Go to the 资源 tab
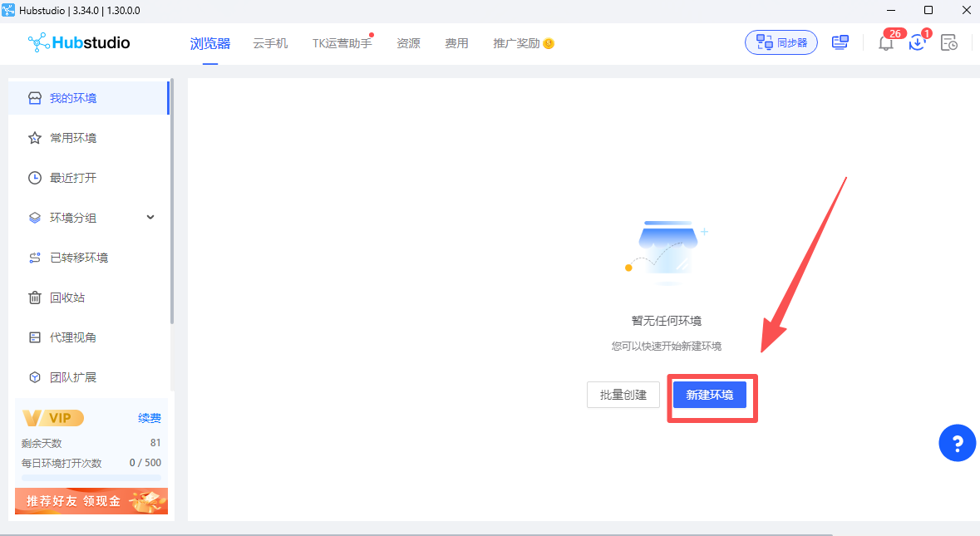Screen dimensions: 980x536 (x=408, y=43)
